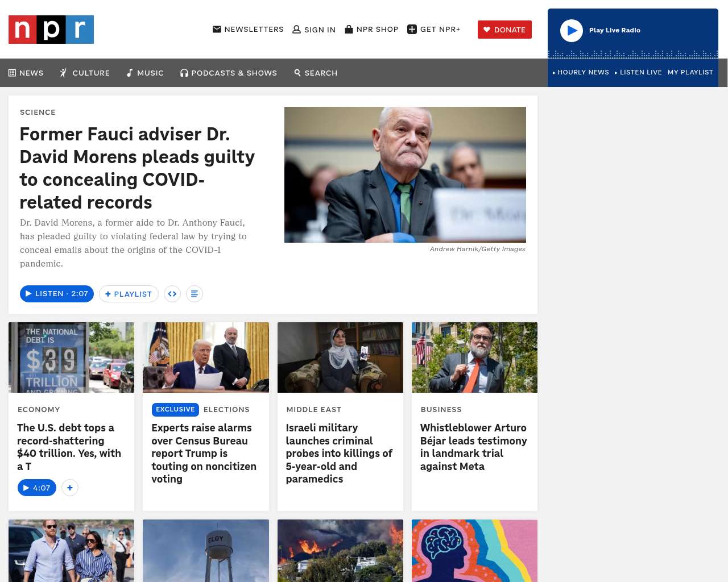This screenshot has width=728, height=582.
Task: Open the Middle East category link
Action: click(314, 409)
